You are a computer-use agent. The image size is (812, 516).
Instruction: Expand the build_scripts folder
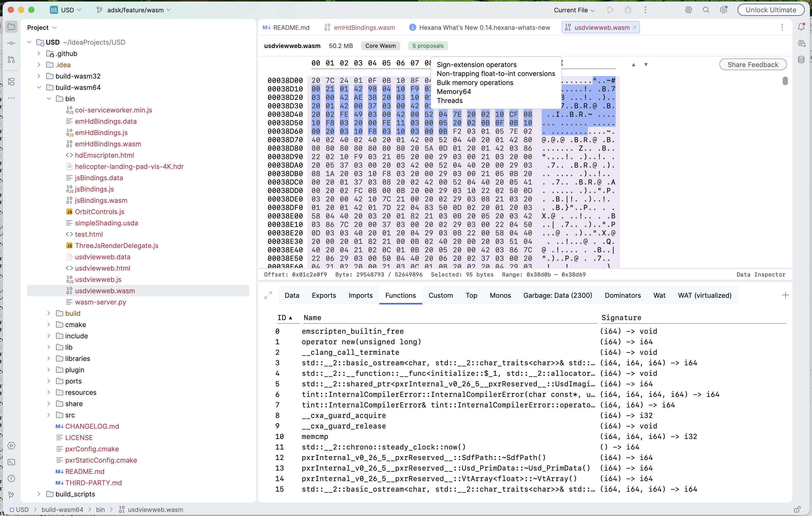click(39, 494)
